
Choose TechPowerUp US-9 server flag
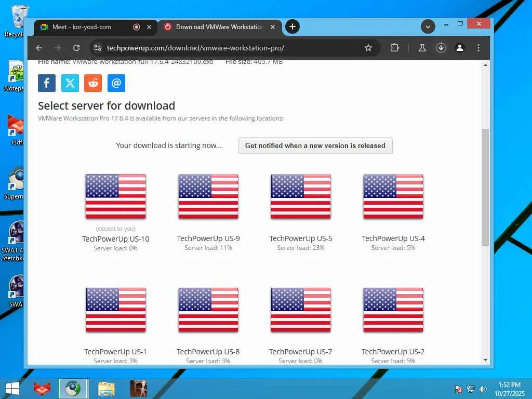point(208,196)
